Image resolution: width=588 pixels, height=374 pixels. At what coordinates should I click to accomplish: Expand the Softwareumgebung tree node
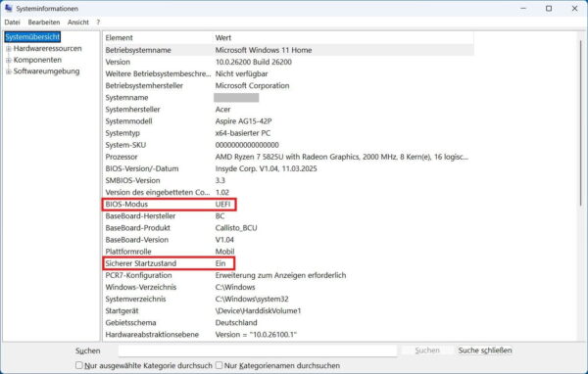click(8, 71)
